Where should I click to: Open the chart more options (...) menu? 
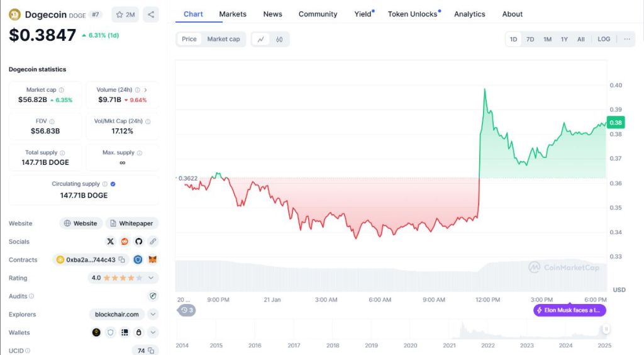(627, 39)
